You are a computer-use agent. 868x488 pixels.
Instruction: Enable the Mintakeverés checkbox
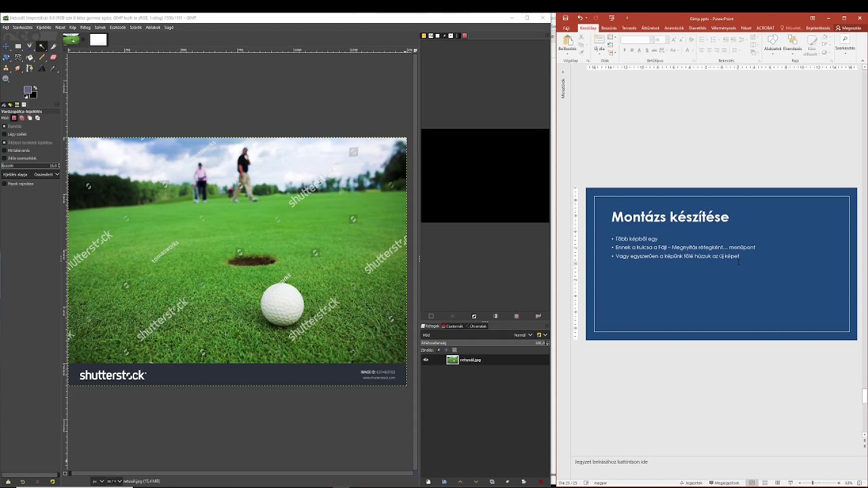click(x=4, y=150)
